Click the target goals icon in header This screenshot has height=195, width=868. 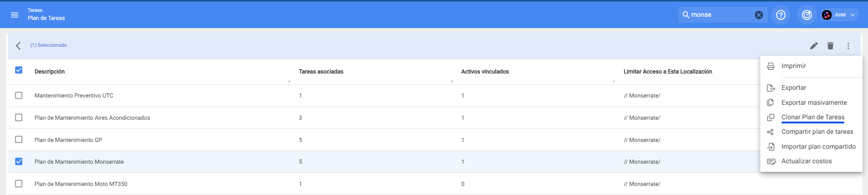tap(806, 15)
